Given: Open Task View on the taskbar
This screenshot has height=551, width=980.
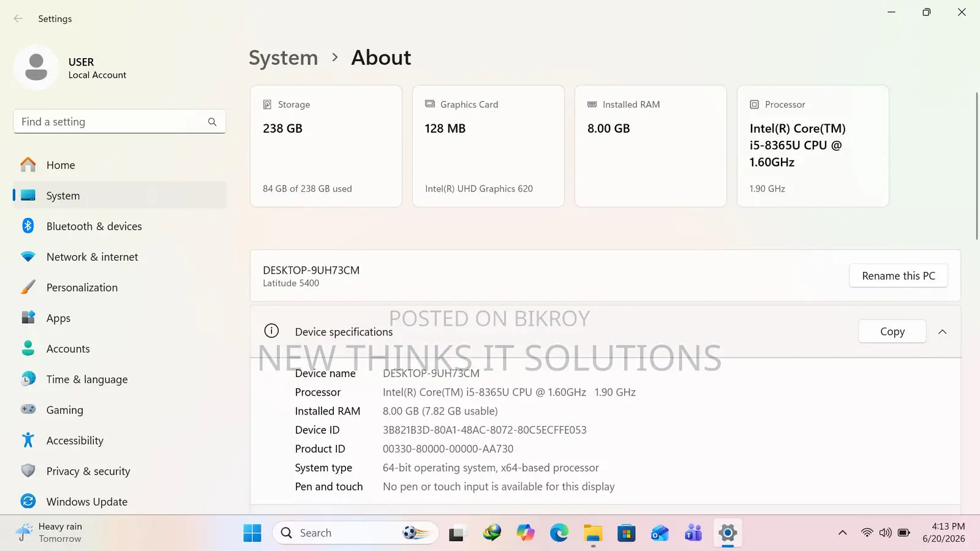Looking at the screenshot, I should (456, 533).
